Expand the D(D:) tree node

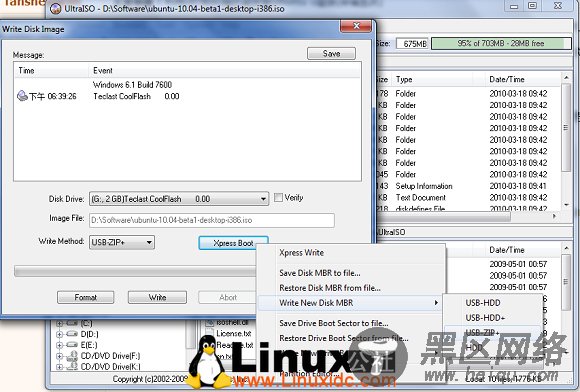[59, 334]
